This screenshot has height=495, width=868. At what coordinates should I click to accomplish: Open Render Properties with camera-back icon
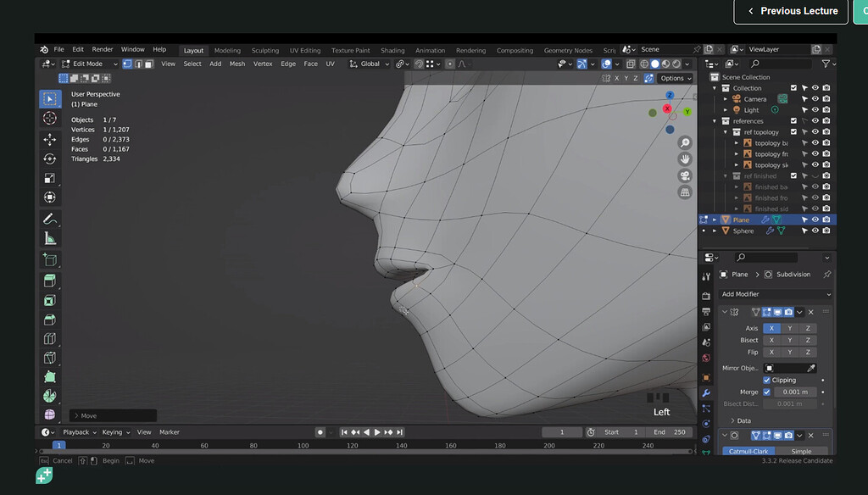click(706, 294)
